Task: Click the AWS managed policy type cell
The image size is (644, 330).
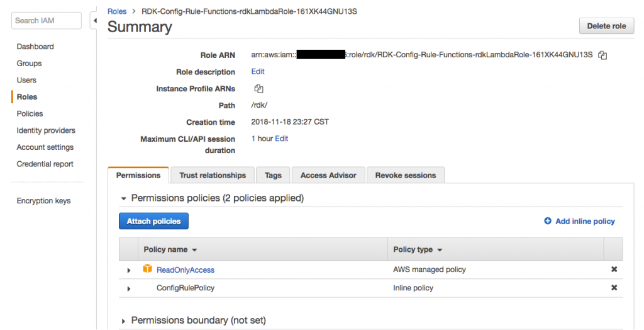Action: tap(430, 270)
